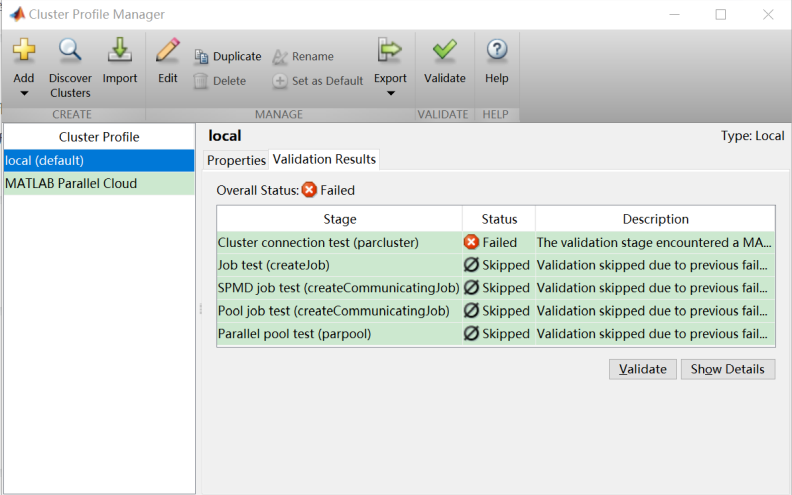Click Skipped icon in SPMD job test row
This screenshot has width=792, height=495.
[x=471, y=287]
